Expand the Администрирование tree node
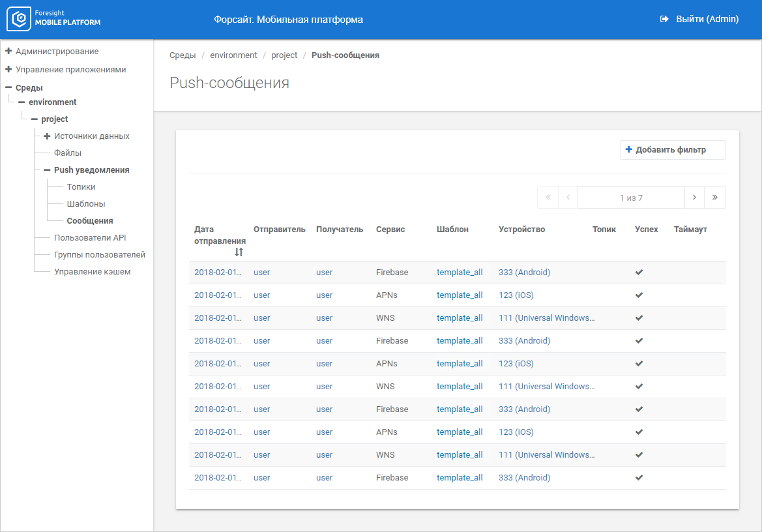The height and width of the screenshot is (532, 762). pos(8,51)
